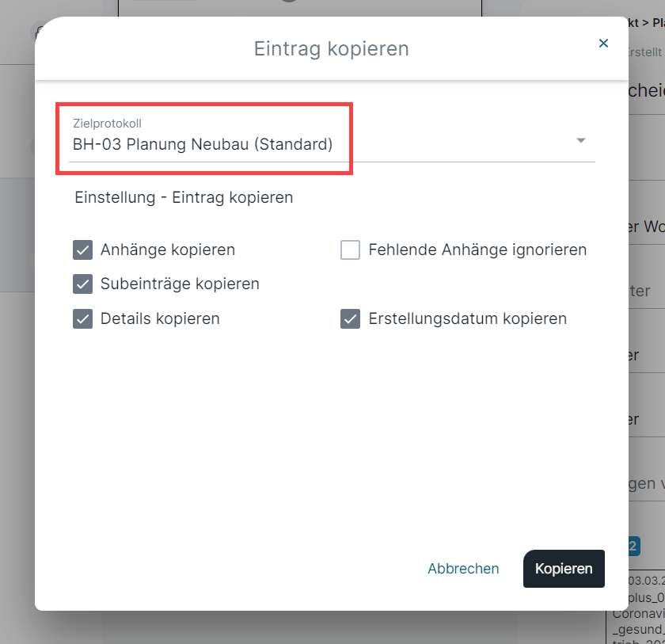Confirm with the Kopieren button
This screenshot has width=665, height=644.
(564, 569)
